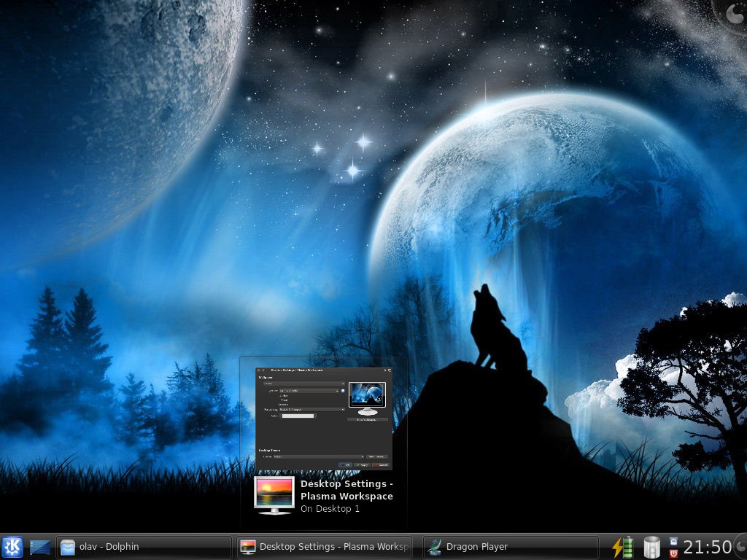
Task: Click the small lock screen icon
Action: [x=673, y=542]
